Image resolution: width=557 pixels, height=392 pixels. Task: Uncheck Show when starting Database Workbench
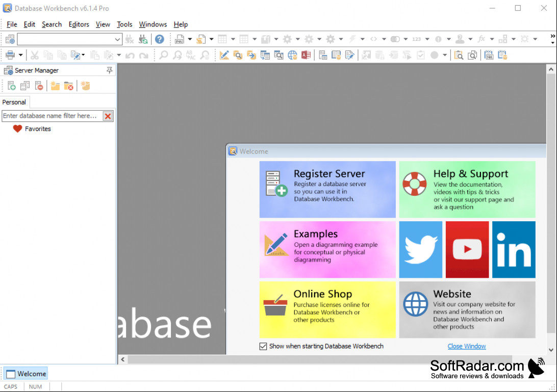click(263, 346)
